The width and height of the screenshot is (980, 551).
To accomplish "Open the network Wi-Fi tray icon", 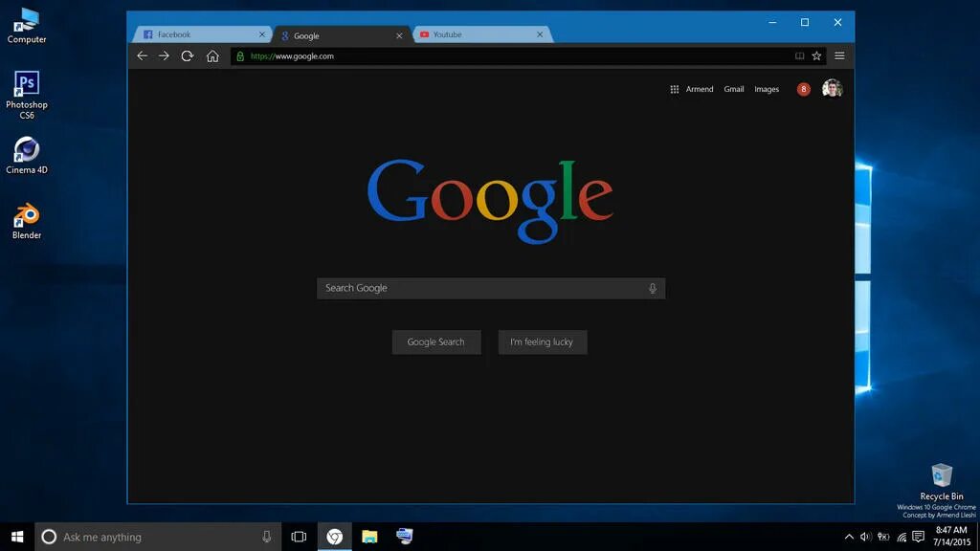I will point(902,537).
